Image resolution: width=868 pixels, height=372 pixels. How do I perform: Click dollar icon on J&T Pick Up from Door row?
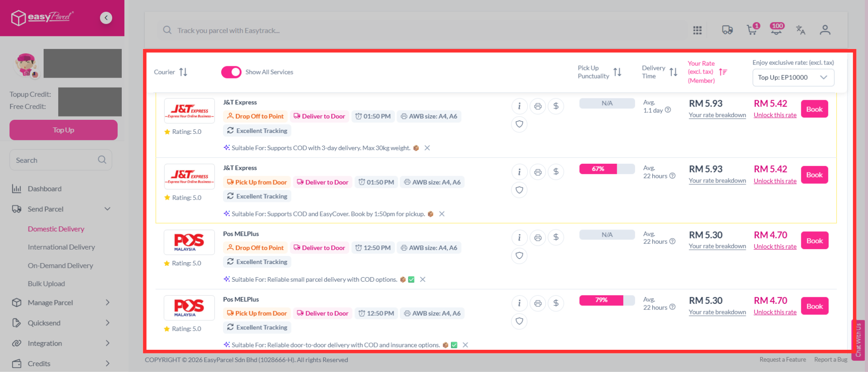pyautogui.click(x=556, y=172)
